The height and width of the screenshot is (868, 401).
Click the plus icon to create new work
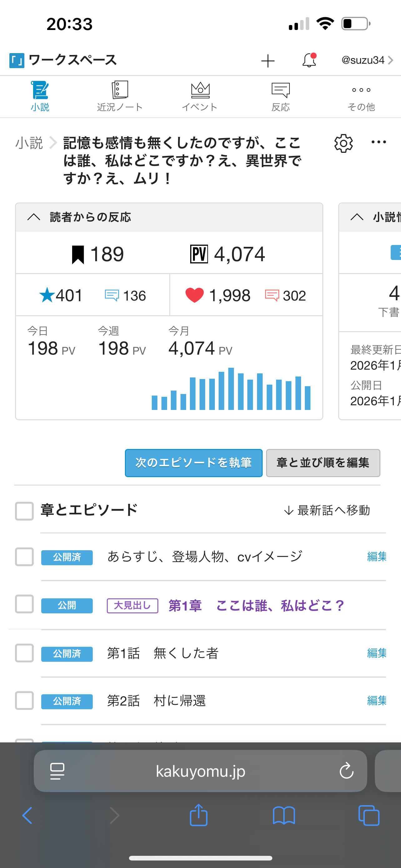coord(268,61)
